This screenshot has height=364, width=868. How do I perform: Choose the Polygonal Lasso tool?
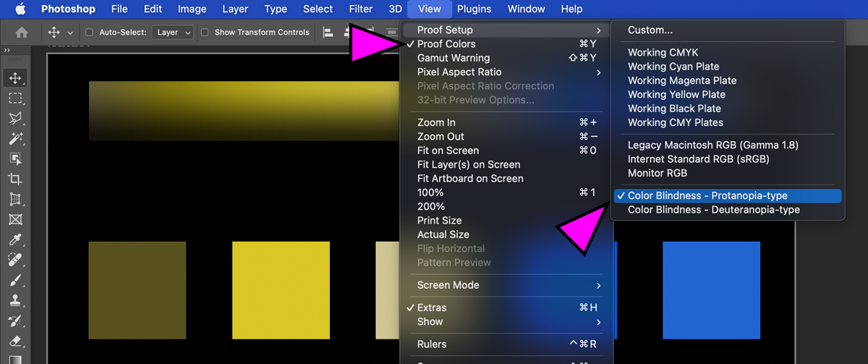(15, 119)
